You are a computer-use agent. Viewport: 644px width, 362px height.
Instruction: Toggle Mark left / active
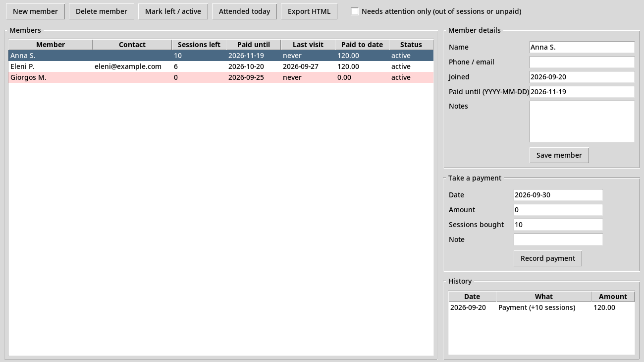click(x=173, y=11)
